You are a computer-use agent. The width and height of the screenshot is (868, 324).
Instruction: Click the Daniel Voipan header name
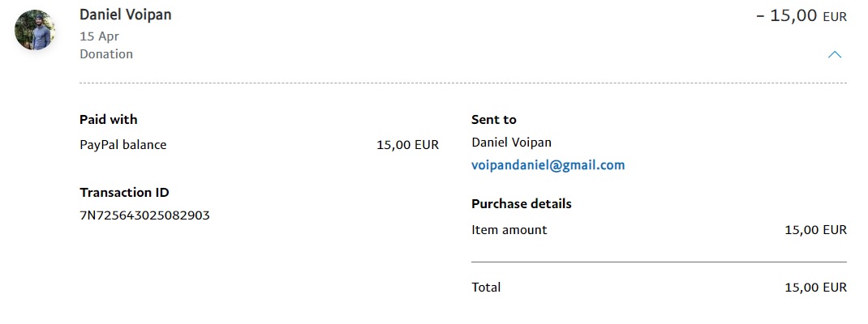click(x=126, y=15)
